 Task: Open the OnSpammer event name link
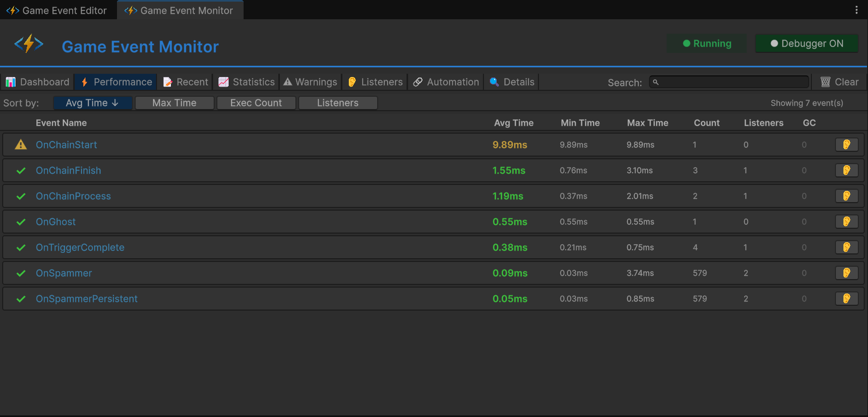(64, 273)
